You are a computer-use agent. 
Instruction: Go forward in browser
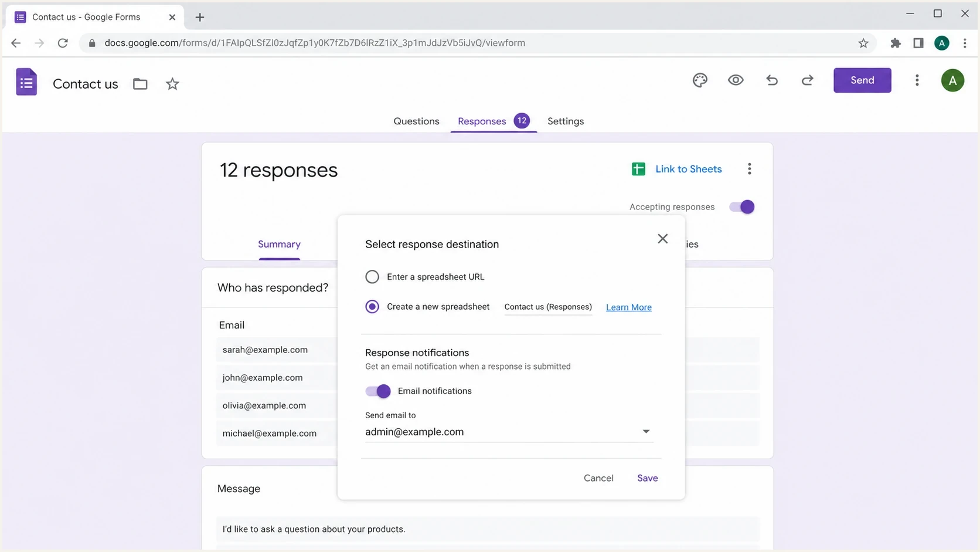pos(39,43)
